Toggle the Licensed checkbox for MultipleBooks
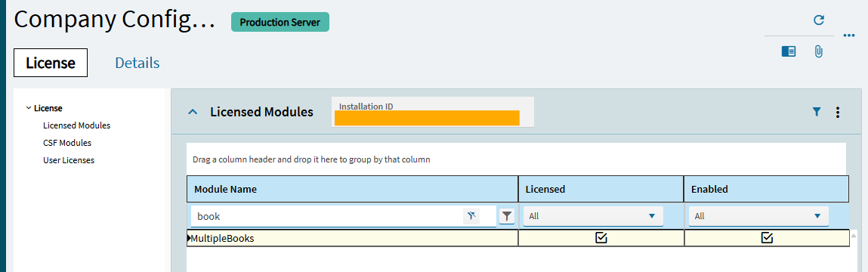868x272 pixels. (601, 238)
